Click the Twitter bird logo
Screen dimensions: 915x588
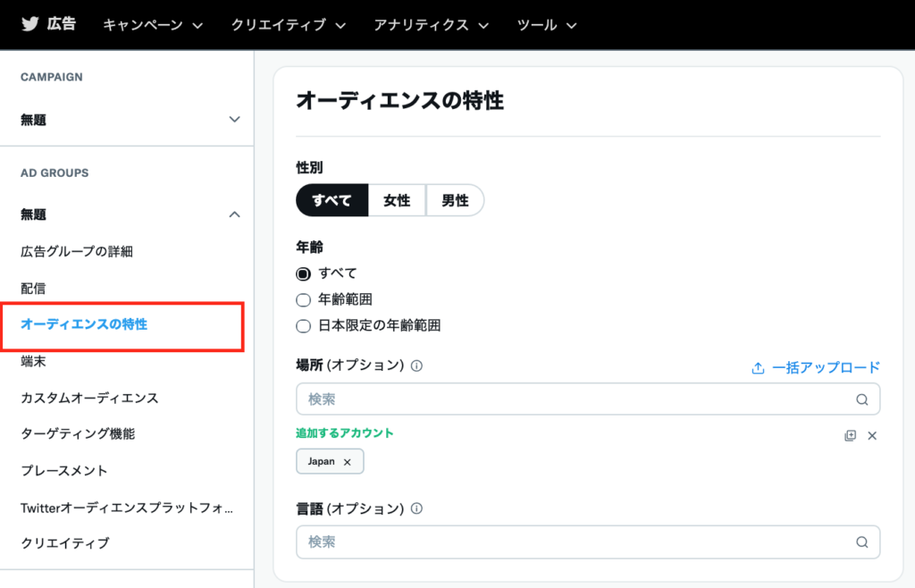click(30, 24)
